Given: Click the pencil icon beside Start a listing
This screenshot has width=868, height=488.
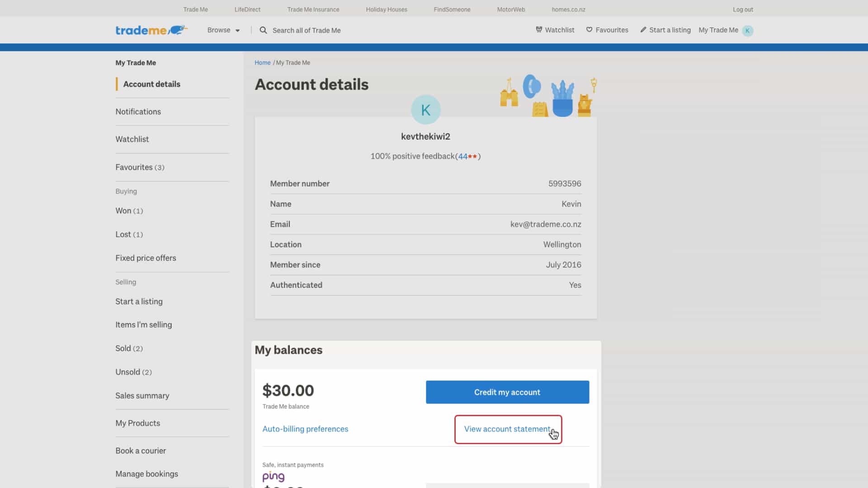Looking at the screenshot, I should (643, 30).
